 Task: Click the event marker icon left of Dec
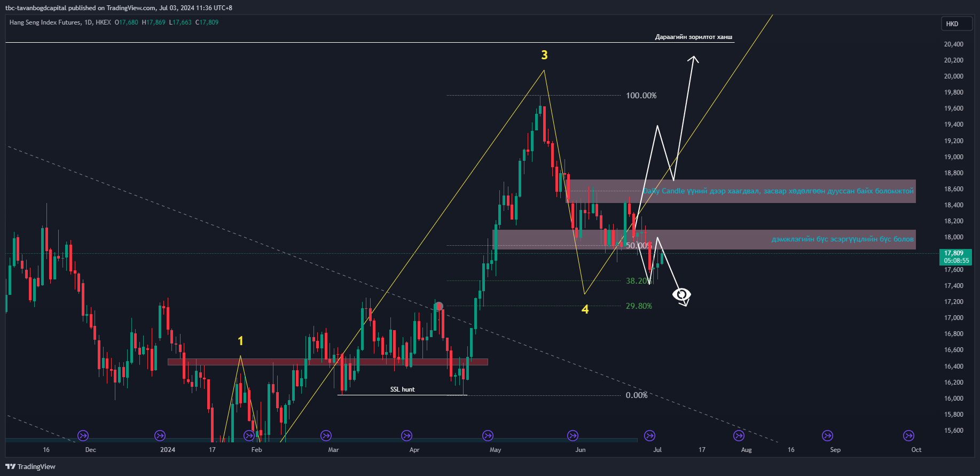(x=83, y=435)
